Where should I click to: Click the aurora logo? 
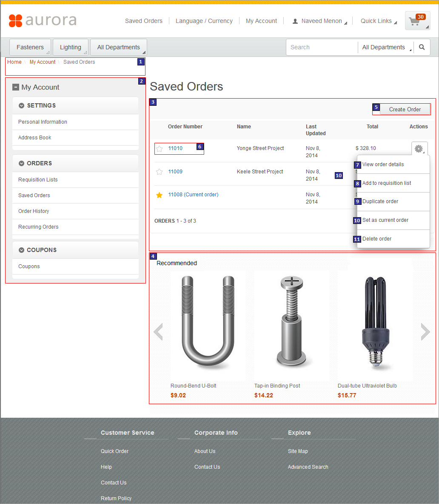(43, 20)
